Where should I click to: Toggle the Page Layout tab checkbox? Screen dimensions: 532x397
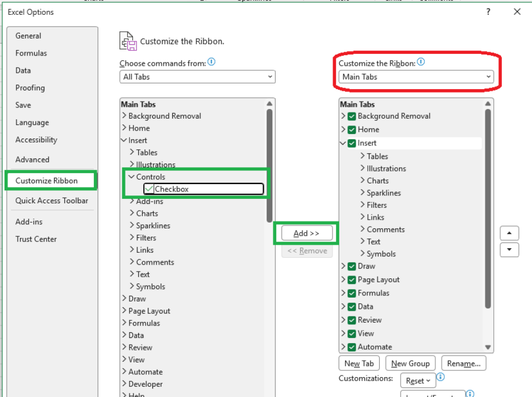[352, 280]
